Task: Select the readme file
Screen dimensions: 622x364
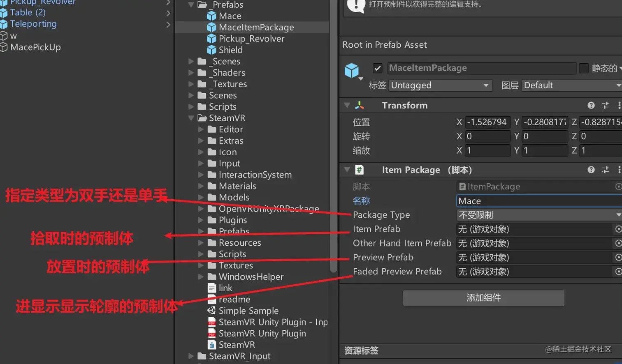Action: point(234,299)
